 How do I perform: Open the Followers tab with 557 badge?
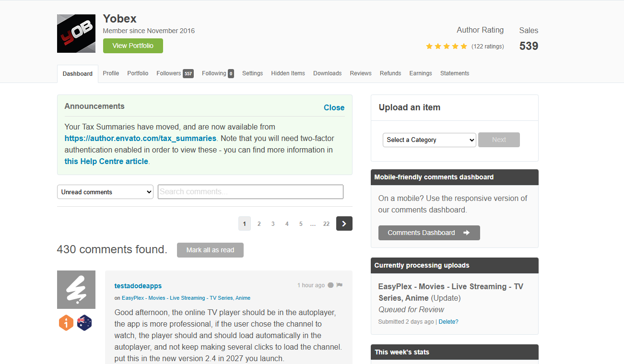point(175,73)
